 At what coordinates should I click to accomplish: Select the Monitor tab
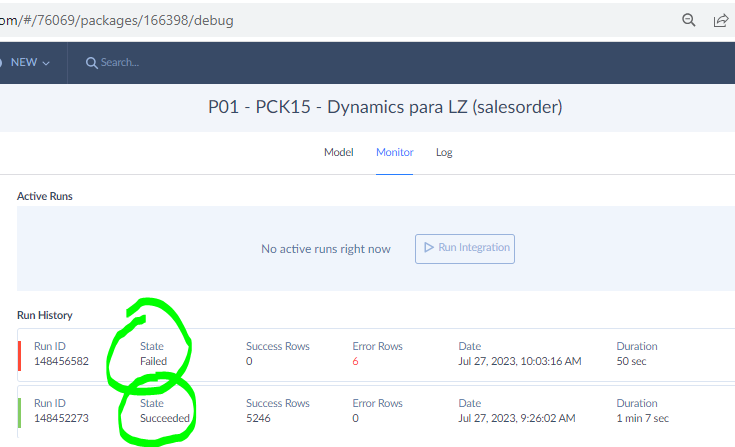pos(395,152)
